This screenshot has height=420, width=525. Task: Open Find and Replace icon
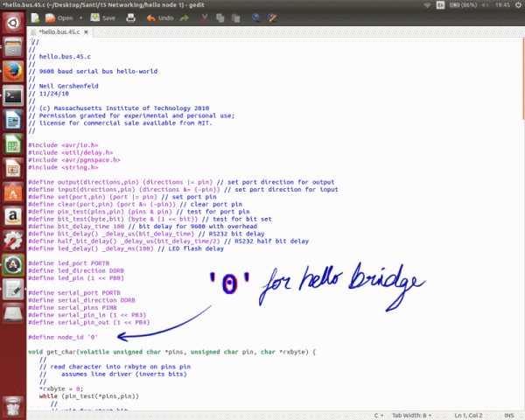[272, 18]
